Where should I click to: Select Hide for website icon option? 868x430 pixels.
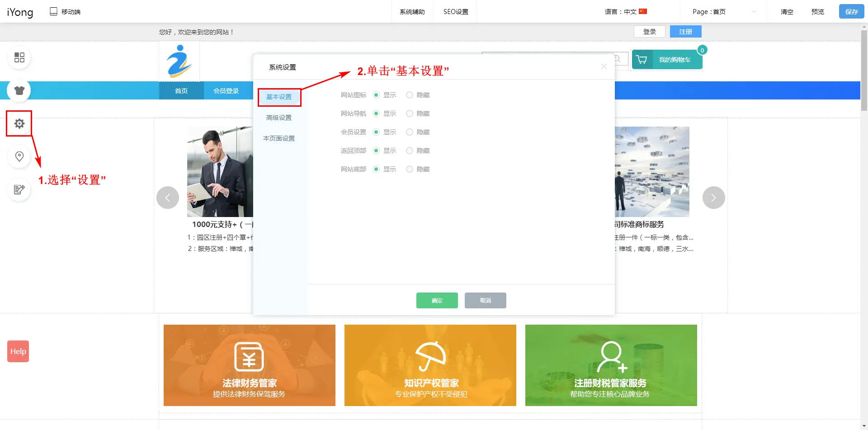pyautogui.click(x=410, y=95)
